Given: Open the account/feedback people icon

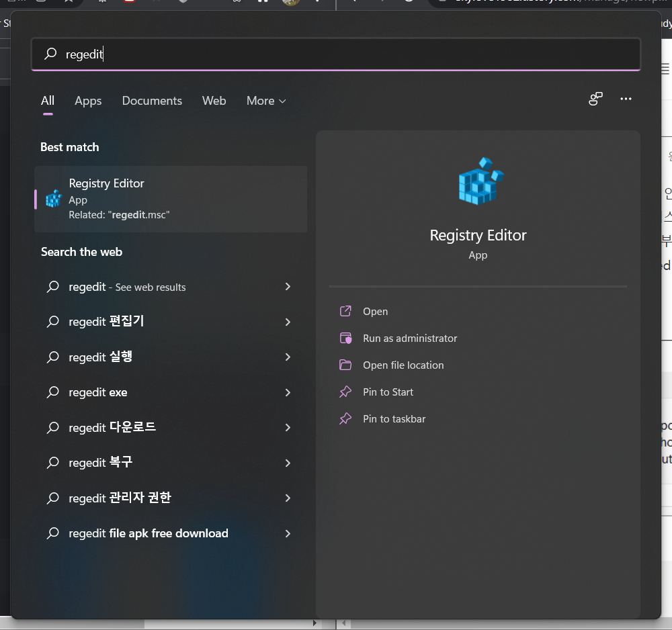Looking at the screenshot, I should [595, 99].
